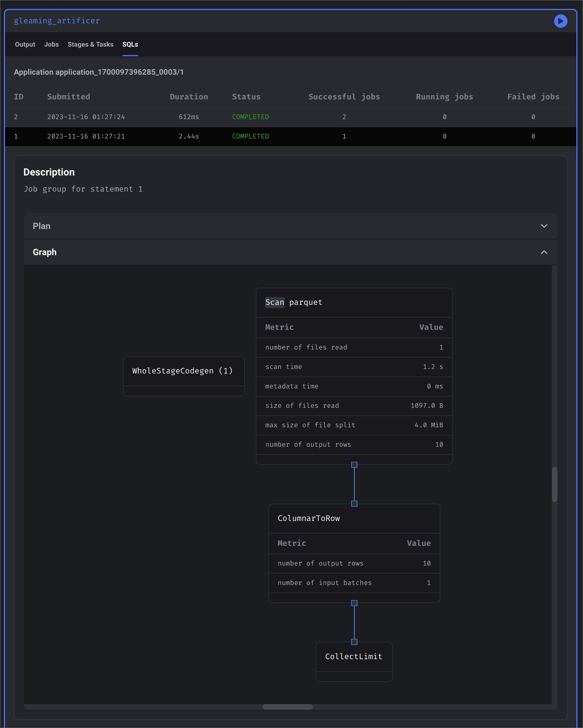Click connector handle below ColumnarToRow node
This screenshot has width=583, height=728.
pos(354,603)
